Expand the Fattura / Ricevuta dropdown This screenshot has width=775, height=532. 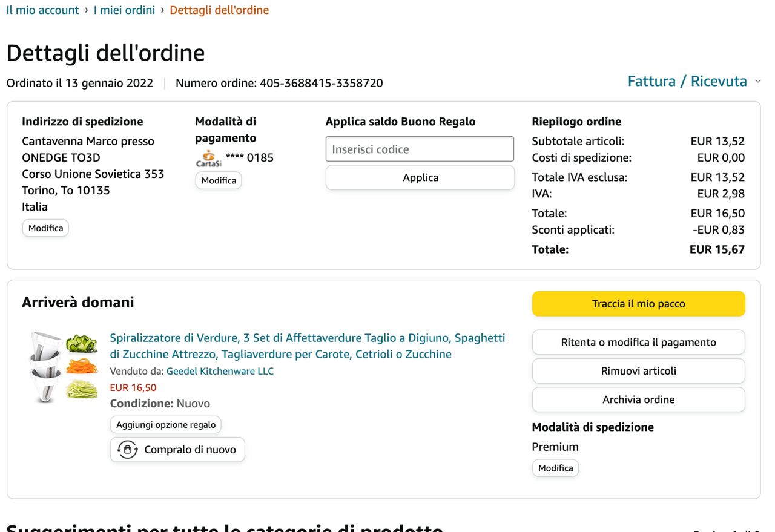coord(694,81)
